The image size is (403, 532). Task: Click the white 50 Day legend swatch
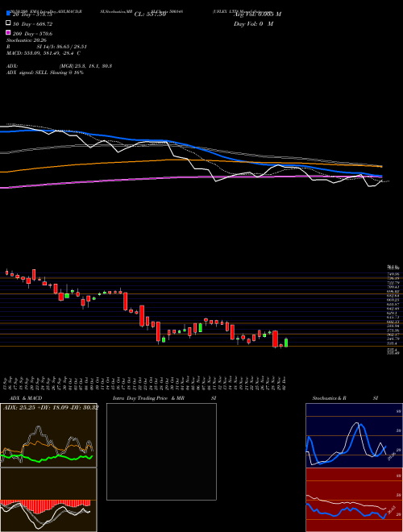8,23
